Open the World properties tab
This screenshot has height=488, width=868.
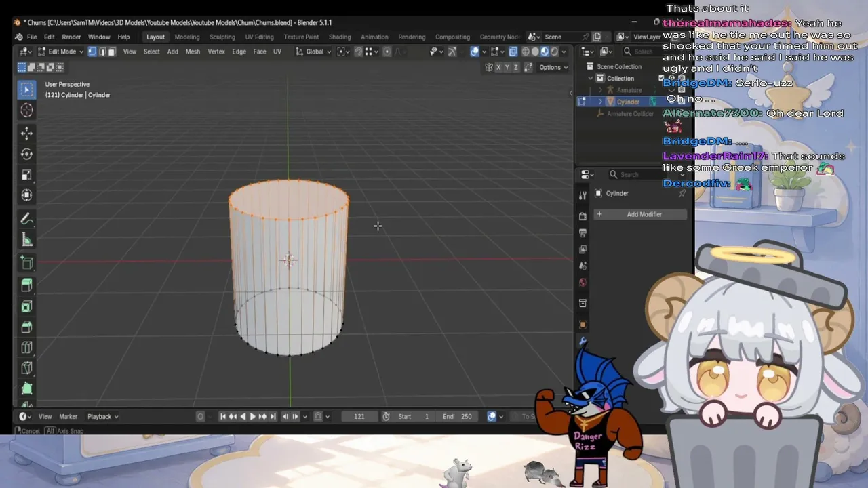pyautogui.click(x=583, y=283)
